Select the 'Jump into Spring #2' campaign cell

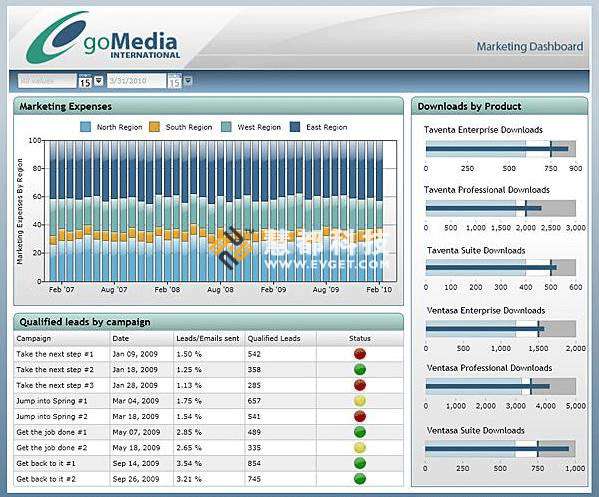[x=62, y=417]
